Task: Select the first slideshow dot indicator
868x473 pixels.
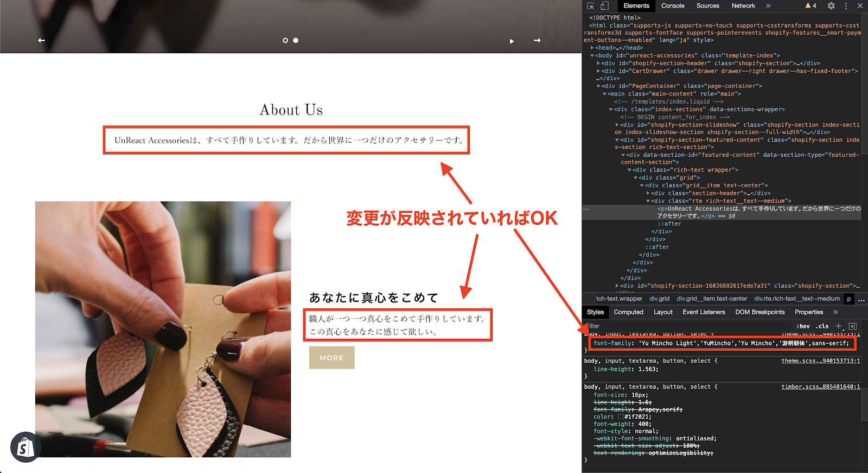Action: click(285, 41)
